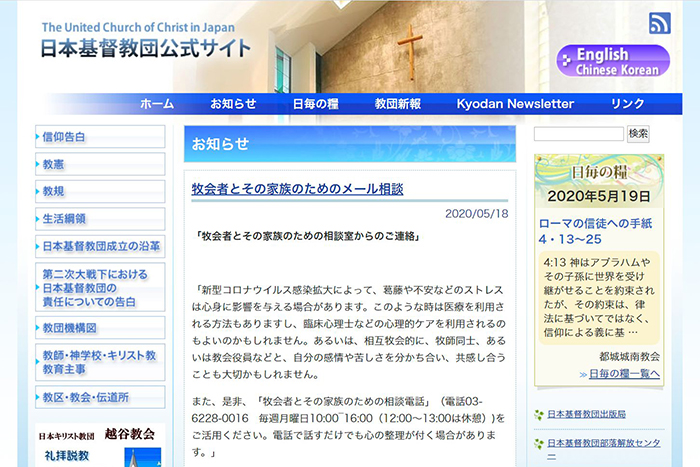
Task: Open 教憲 sidebar link
Action: (x=100, y=164)
